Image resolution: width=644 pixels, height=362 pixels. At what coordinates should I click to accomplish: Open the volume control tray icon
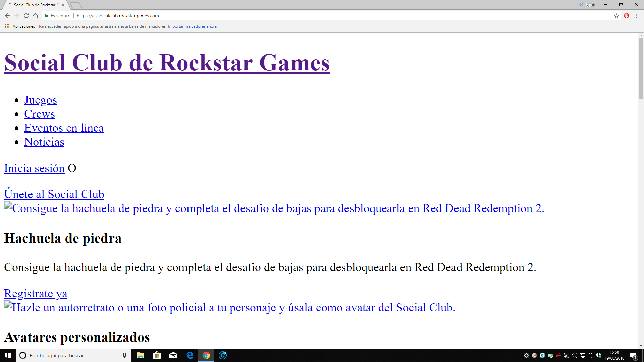pos(575,355)
